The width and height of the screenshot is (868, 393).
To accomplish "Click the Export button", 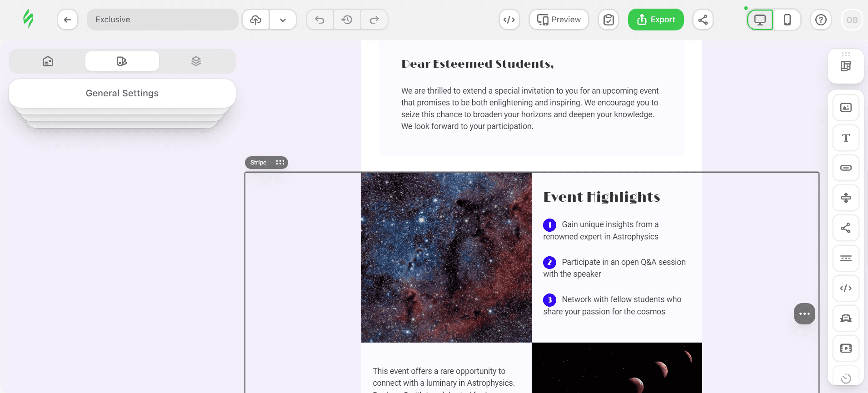I will (x=655, y=20).
